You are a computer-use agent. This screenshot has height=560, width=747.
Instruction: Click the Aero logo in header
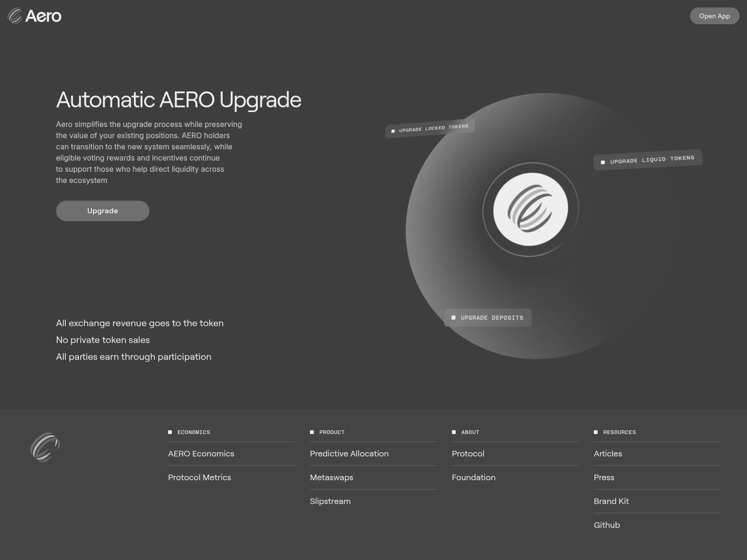tap(35, 16)
